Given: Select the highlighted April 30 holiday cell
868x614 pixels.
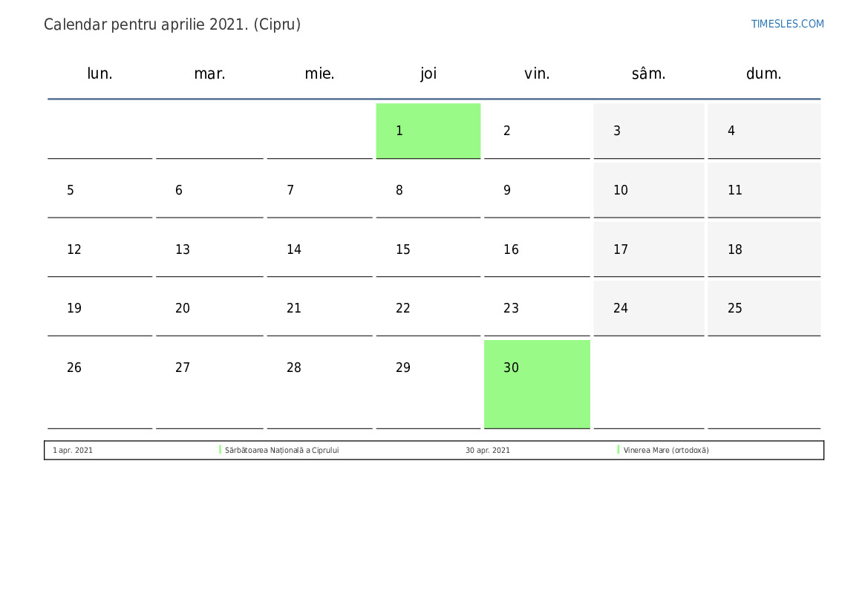Looking at the screenshot, I should click(537, 383).
